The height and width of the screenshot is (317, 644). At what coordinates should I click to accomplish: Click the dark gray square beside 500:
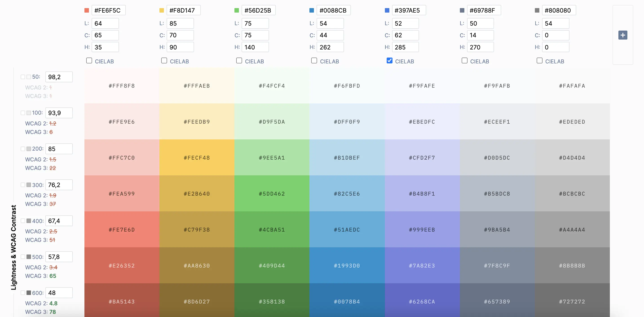click(29, 257)
